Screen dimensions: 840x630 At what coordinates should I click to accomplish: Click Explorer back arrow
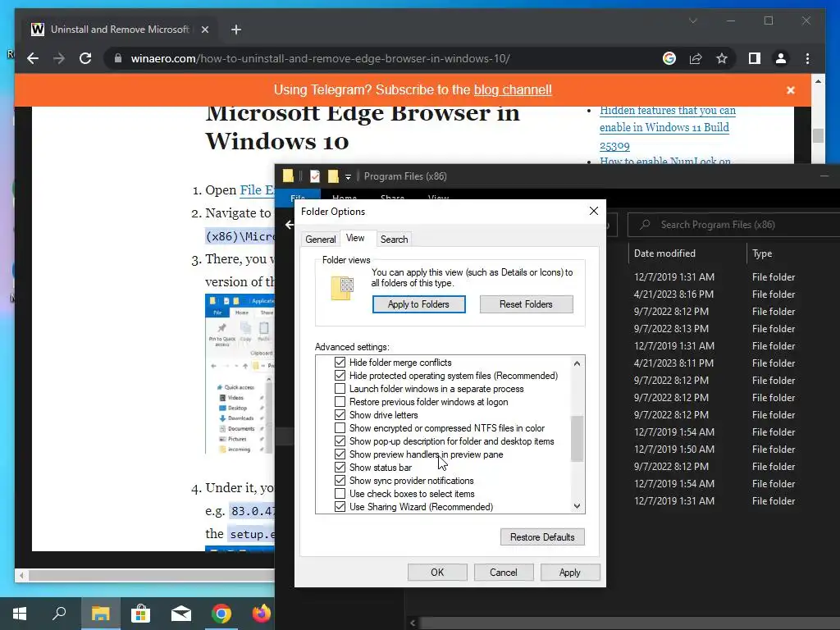[290, 225]
